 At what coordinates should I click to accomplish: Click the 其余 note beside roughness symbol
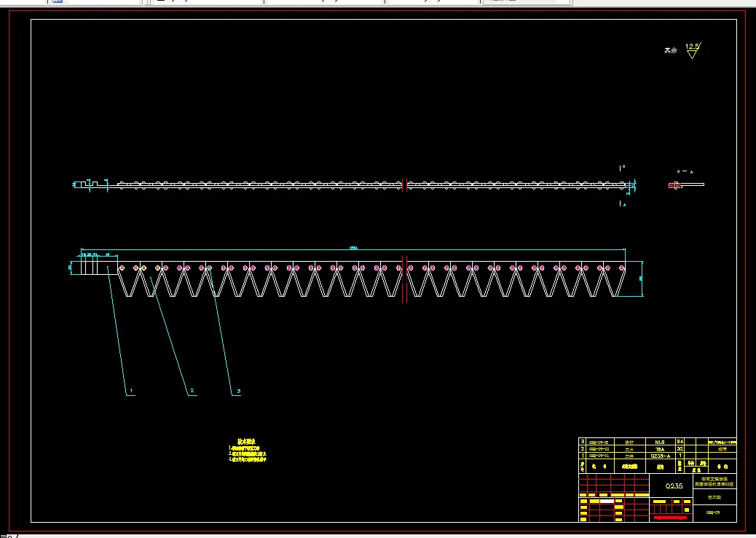[671, 50]
